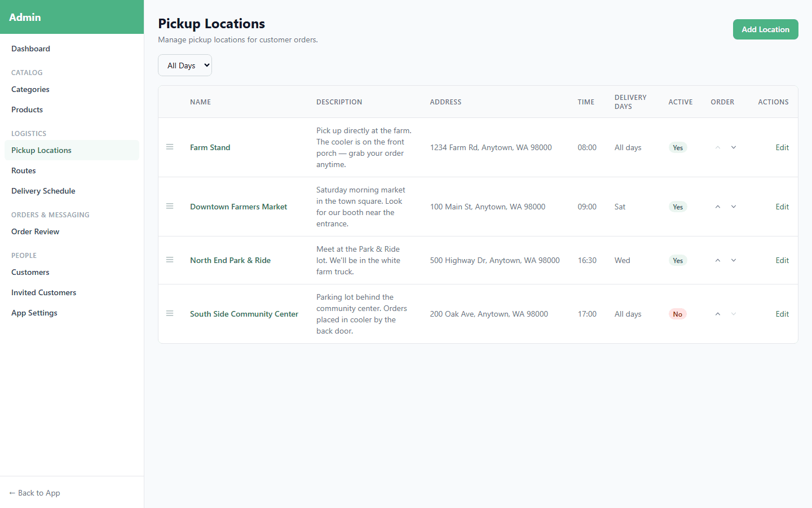The image size is (812, 508).
Task: Click the drag handle beside Downtown Farmers Market
Action: (x=170, y=206)
